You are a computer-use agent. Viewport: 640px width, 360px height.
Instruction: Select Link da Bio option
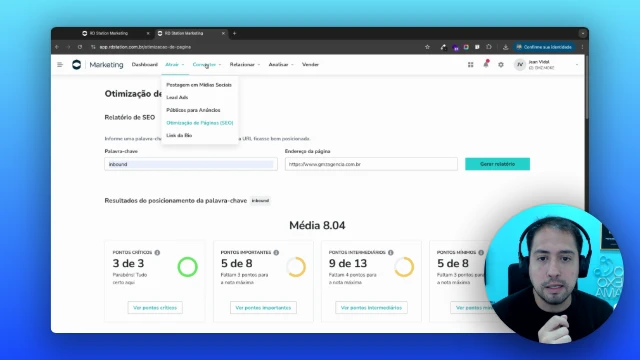179,135
